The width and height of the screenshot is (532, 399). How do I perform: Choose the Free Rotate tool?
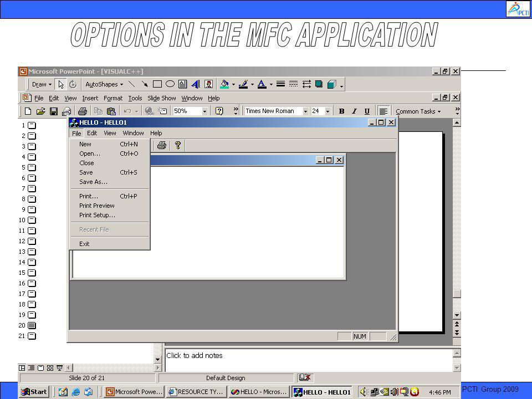coord(73,84)
